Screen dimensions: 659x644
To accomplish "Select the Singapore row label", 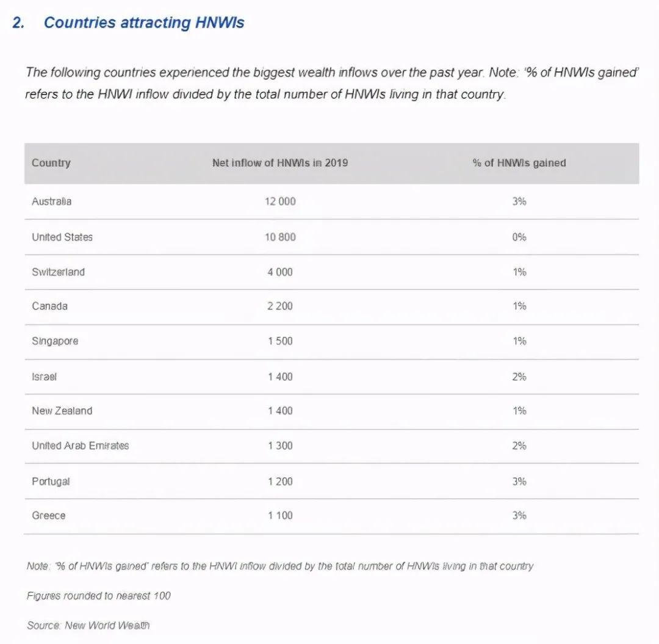I will tap(55, 341).
